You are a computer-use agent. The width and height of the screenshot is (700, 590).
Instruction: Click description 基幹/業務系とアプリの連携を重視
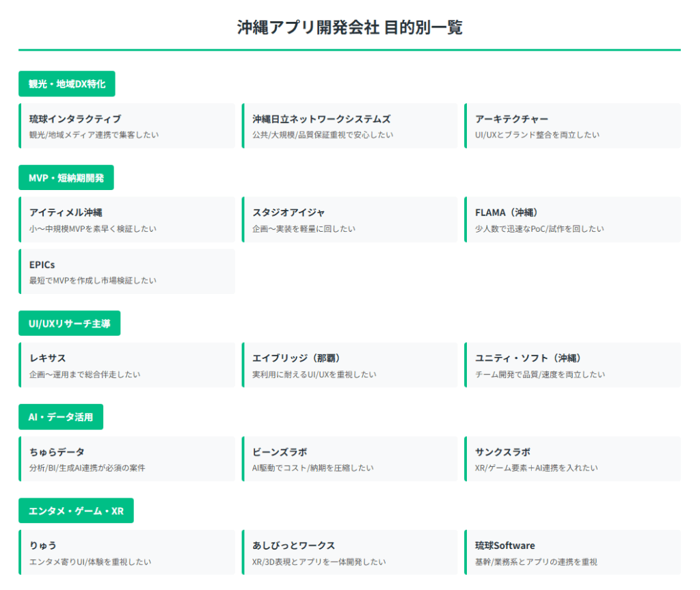pos(536,562)
